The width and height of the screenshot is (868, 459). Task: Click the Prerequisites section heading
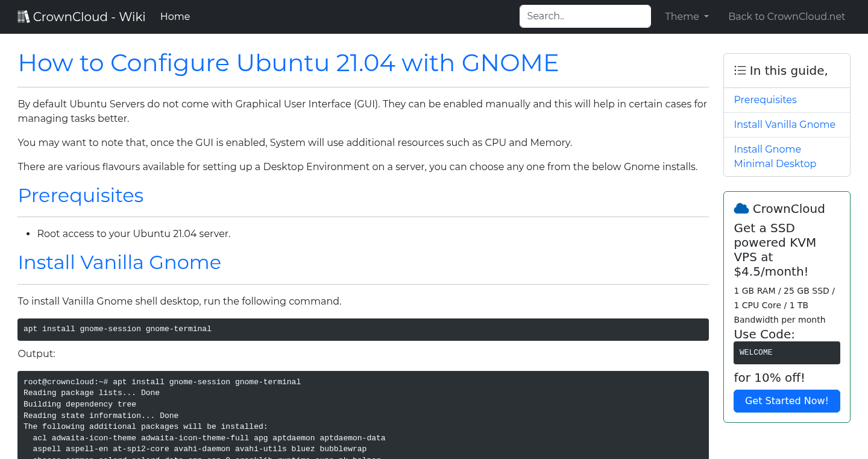tap(80, 195)
